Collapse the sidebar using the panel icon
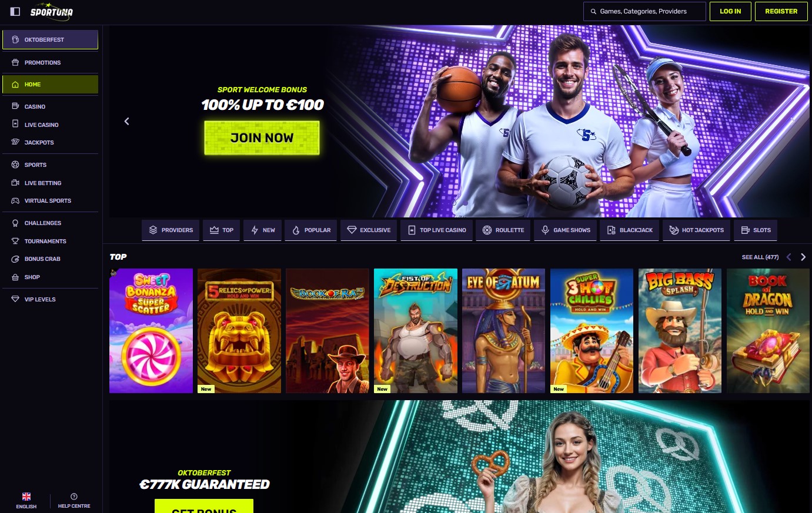 pyautogui.click(x=15, y=11)
